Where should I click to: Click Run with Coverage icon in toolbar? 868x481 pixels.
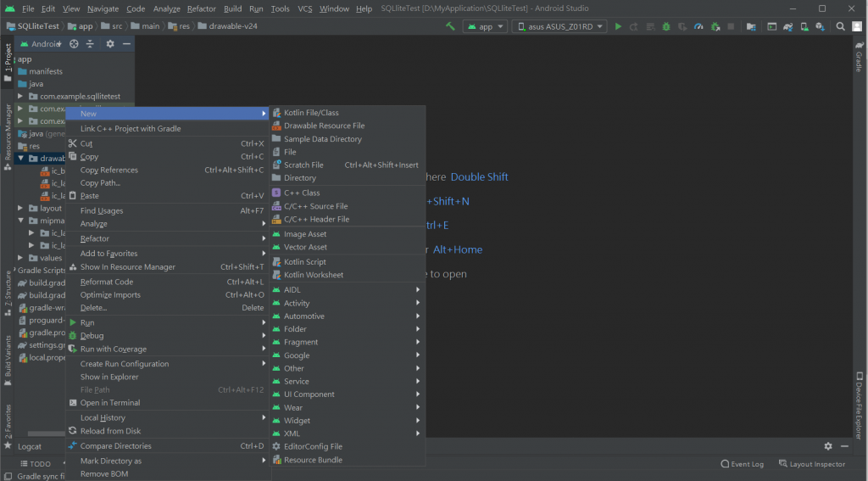click(x=682, y=26)
